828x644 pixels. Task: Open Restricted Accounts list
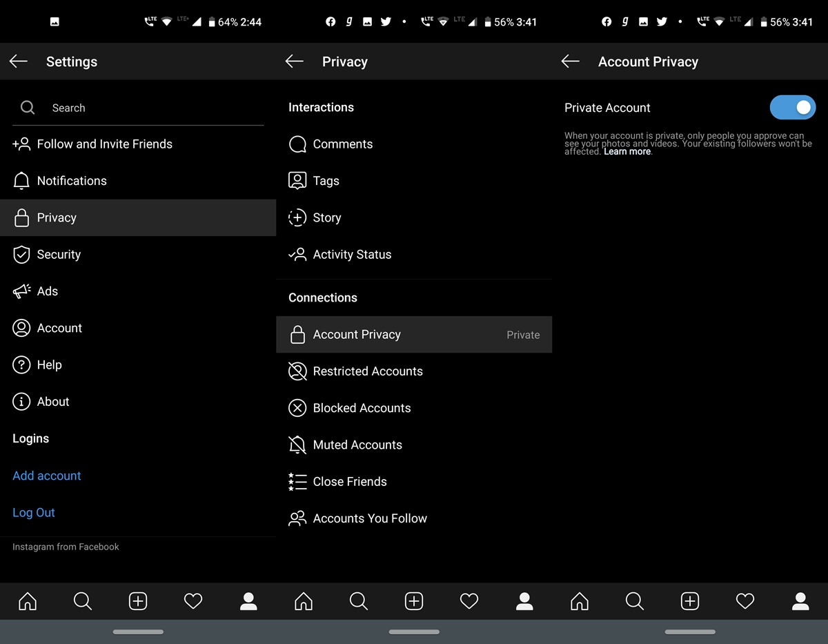point(414,371)
